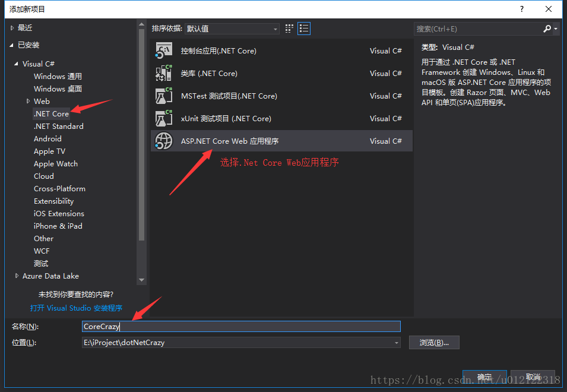Click the 类库 (.NET Core) template name
Viewport: 567px width, 392px height.
pos(209,73)
